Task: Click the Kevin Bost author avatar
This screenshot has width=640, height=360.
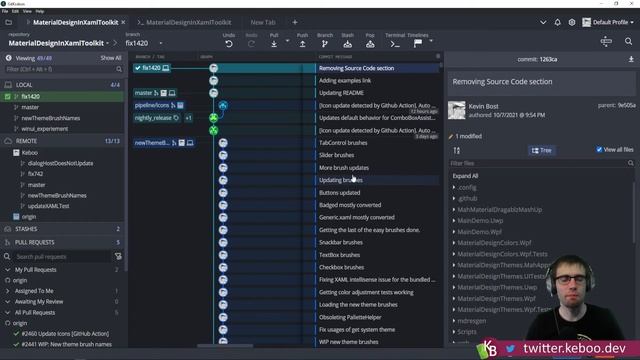Action: pyautogui.click(x=457, y=110)
